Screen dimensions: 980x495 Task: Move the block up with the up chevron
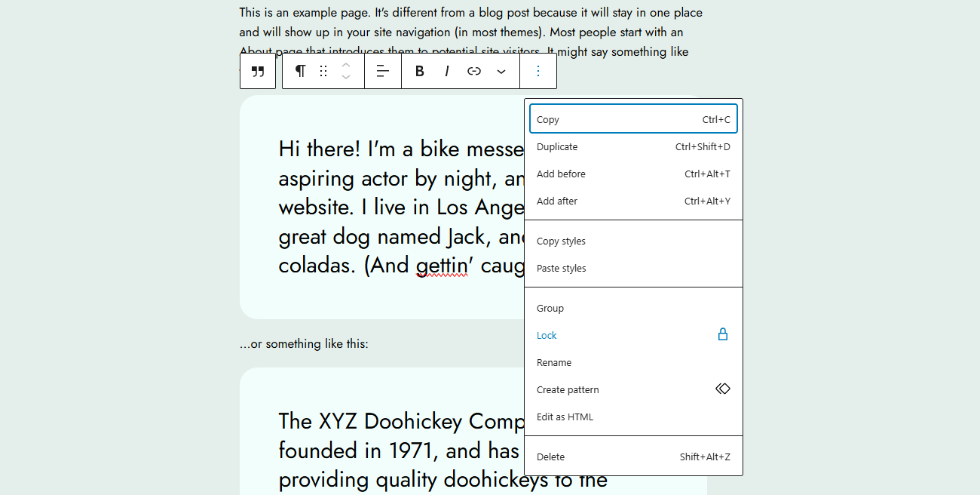click(x=346, y=66)
